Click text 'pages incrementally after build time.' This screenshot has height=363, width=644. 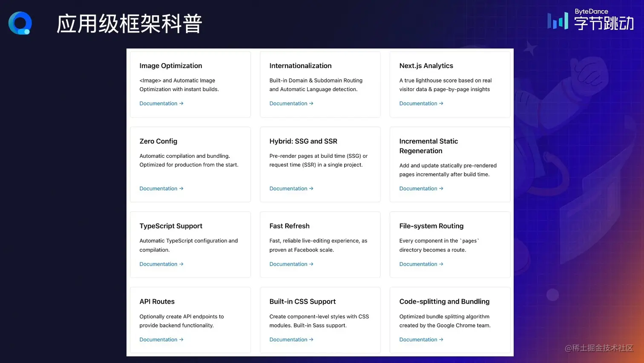(444, 174)
